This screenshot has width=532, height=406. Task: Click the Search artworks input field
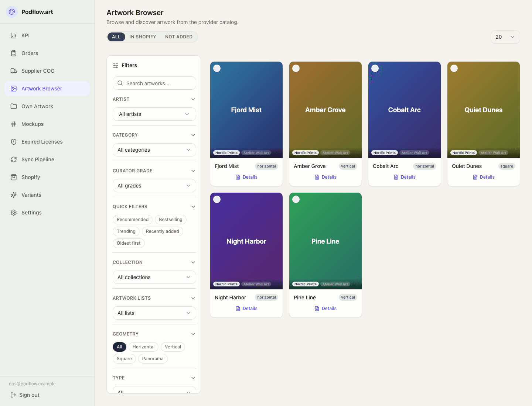154,83
